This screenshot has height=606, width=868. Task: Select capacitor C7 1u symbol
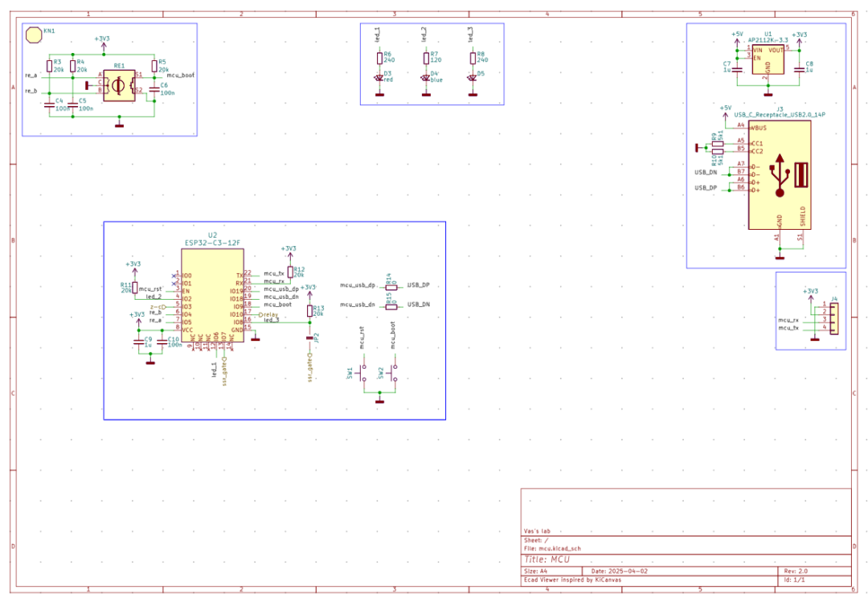[737, 69]
